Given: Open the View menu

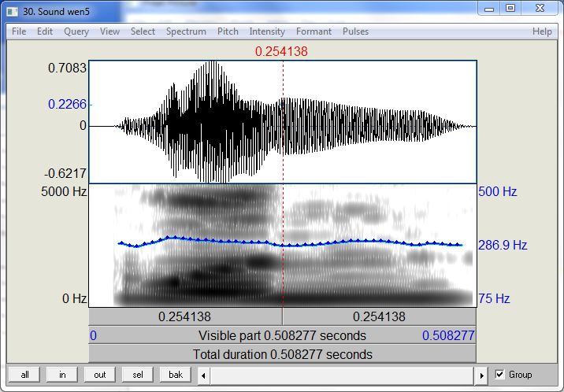Looking at the screenshot, I should (109, 31).
